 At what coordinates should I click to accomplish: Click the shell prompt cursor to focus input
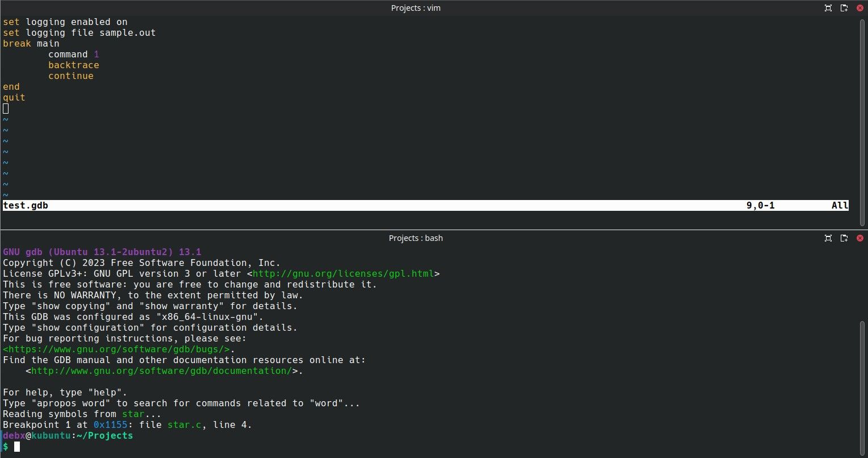pos(18,447)
